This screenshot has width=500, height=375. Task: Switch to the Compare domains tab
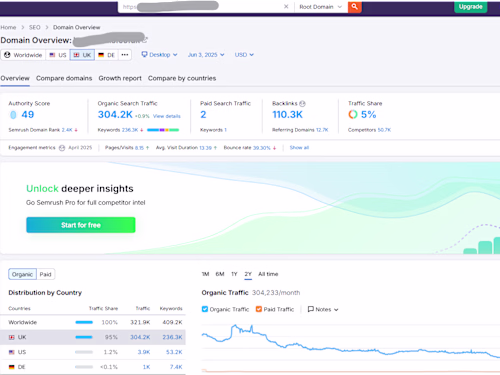(x=64, y=78)
